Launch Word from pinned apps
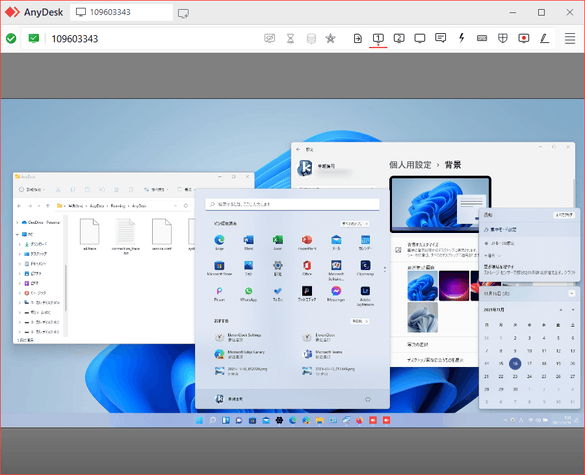585x475 pixels. (x=248, y=242)
